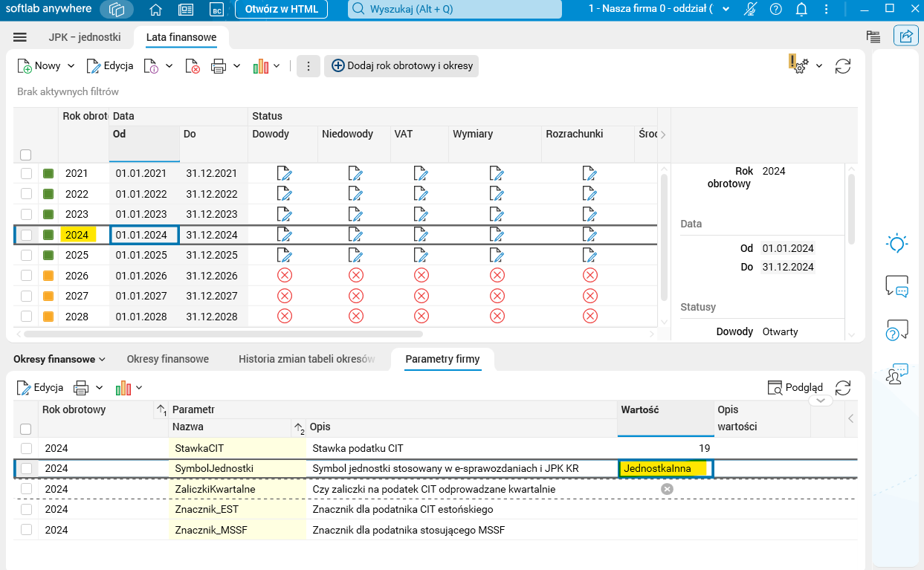Open chat message icon in right sidebar
Image resolution: width=924 pixels, height=570 pixels.
[897, 286]
